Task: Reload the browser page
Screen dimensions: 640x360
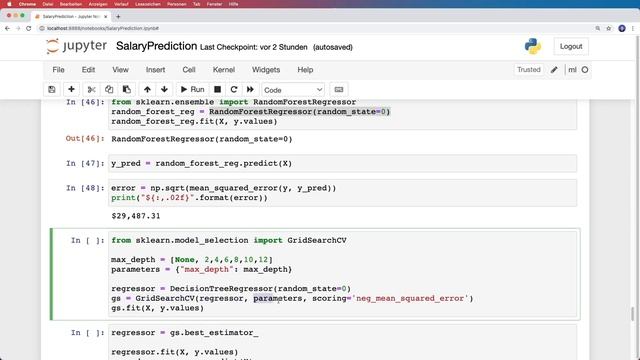Action: tap(29, 28)
